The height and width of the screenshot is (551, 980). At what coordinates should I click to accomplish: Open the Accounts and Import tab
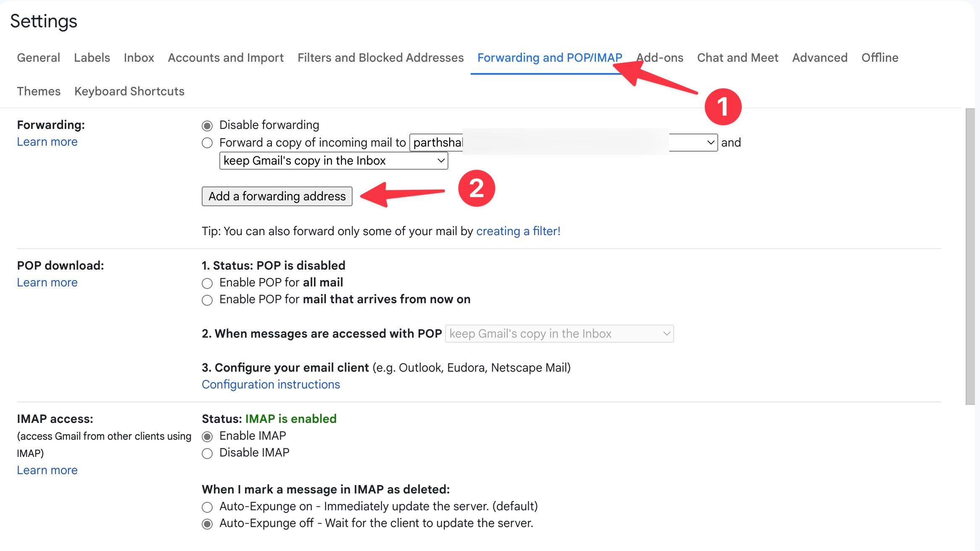[225, 58]
